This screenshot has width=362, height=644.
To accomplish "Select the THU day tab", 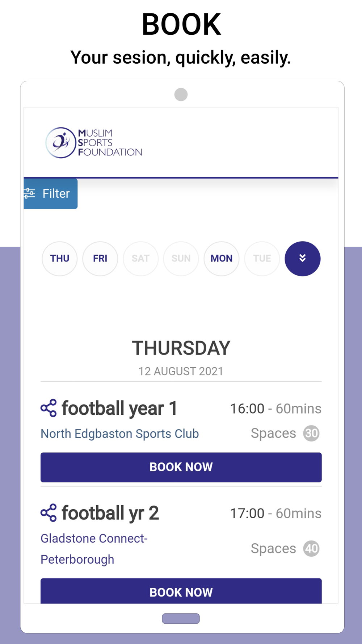I will tap(60, 259).
